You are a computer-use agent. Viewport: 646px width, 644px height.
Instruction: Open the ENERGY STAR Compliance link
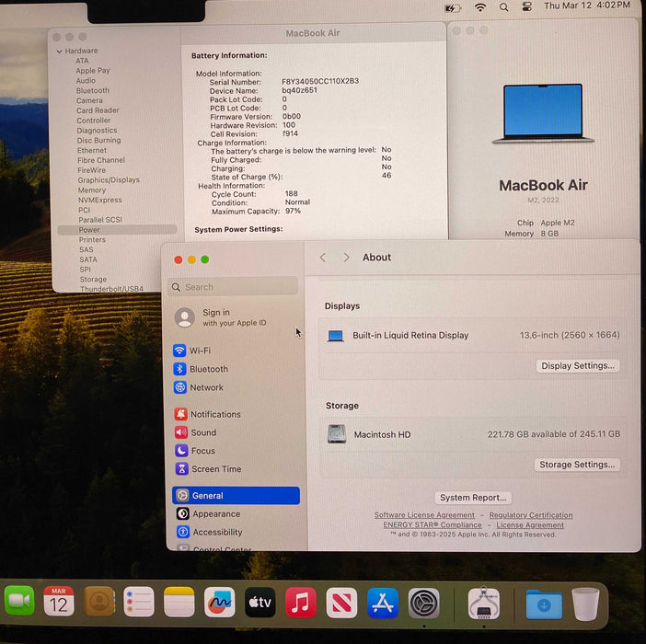(x=433, y=525)
